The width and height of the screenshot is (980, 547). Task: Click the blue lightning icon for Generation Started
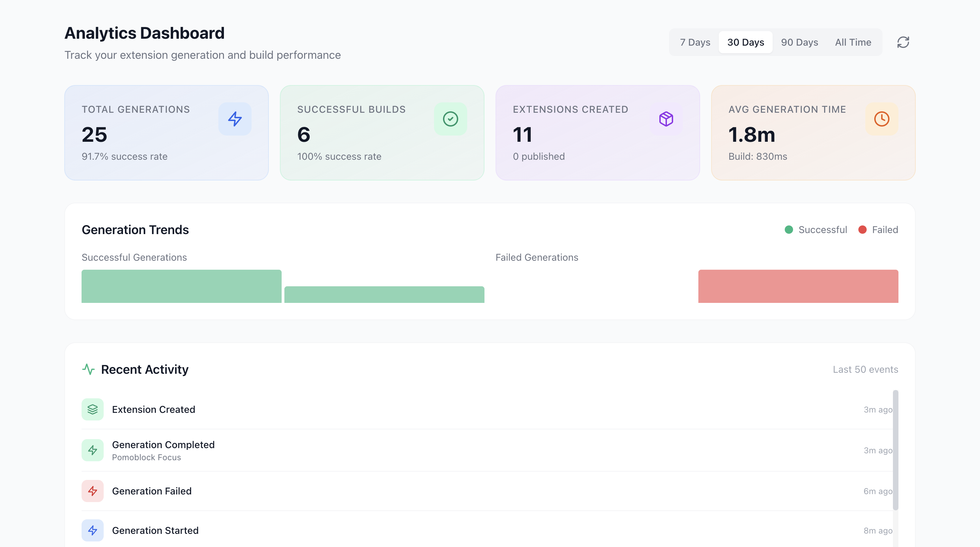tap(93, 530)
